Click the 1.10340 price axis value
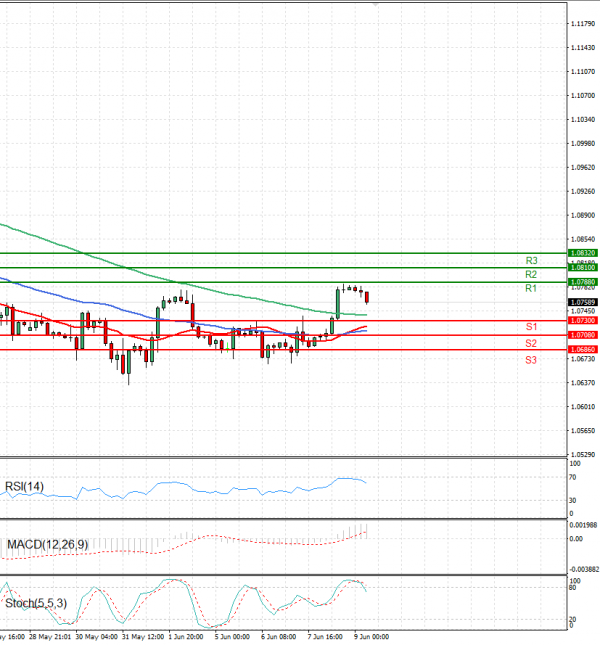Image resolution: width=600 pixels, height=645 pixels. click(583, 120)
